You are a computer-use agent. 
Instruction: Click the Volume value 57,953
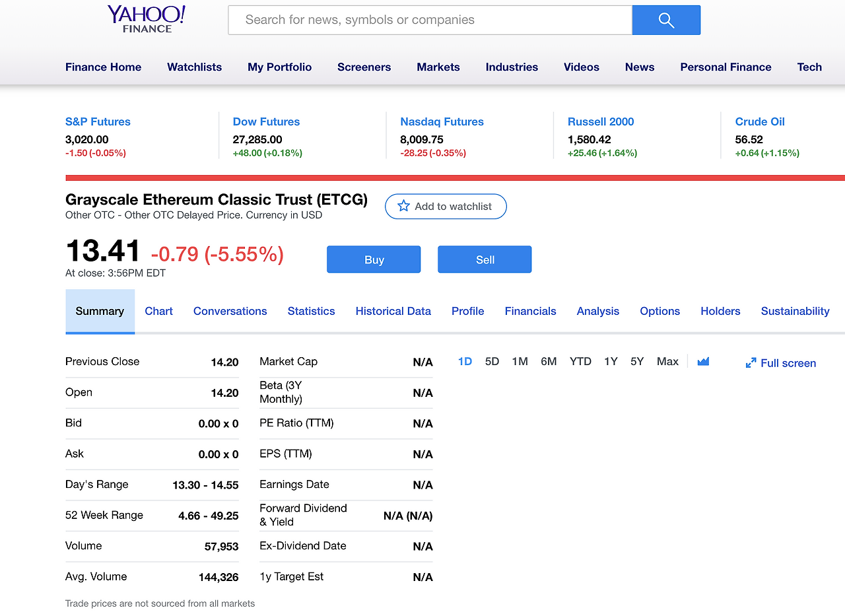(222, 547)
